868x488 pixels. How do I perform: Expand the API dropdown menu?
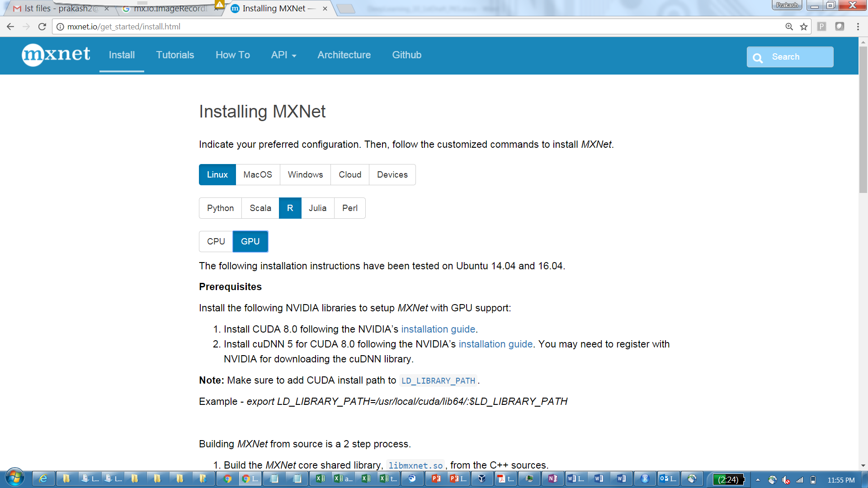point(283,55)
